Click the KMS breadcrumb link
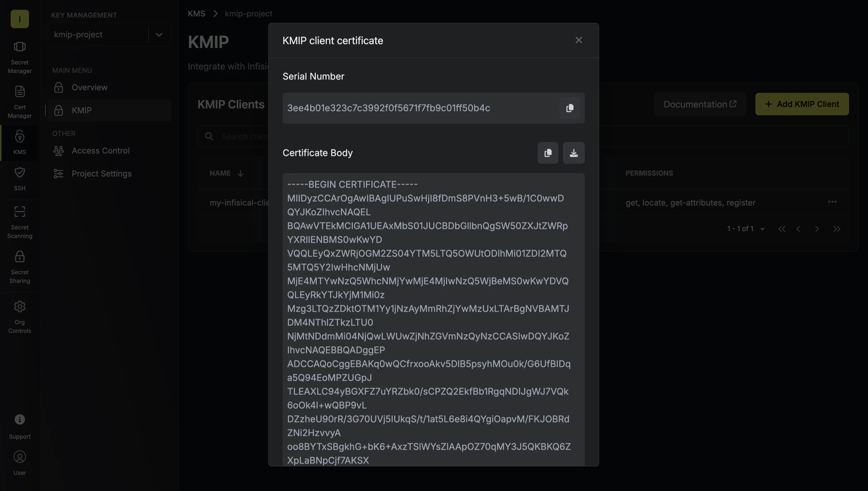 (196, 14)
